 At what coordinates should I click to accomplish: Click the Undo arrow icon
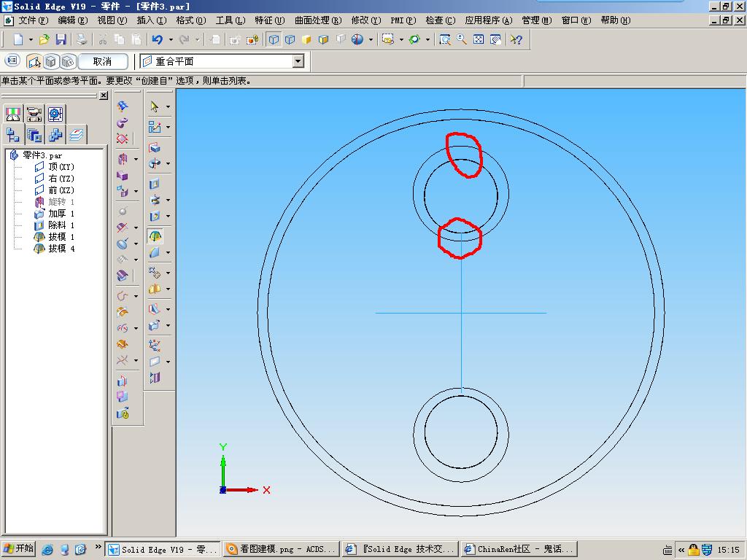pos(158,39)
